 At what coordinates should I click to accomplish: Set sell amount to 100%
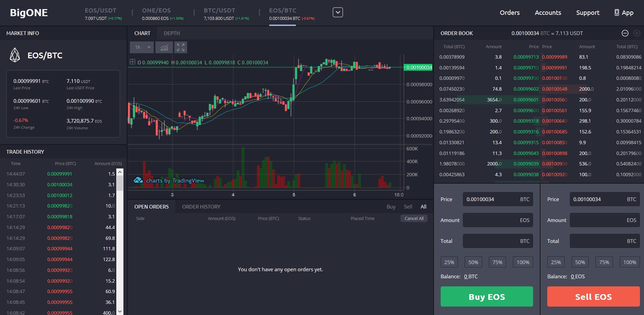tap(630, 262)
